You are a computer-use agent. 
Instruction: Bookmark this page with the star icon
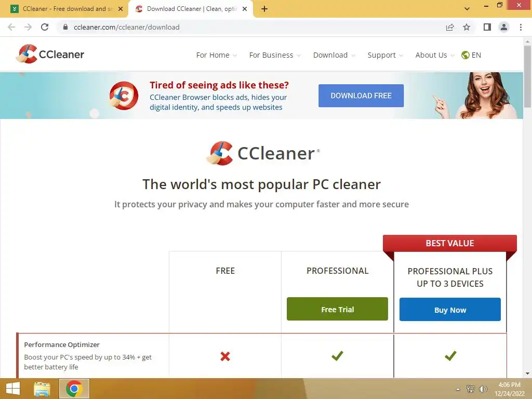tap(467, 27)
